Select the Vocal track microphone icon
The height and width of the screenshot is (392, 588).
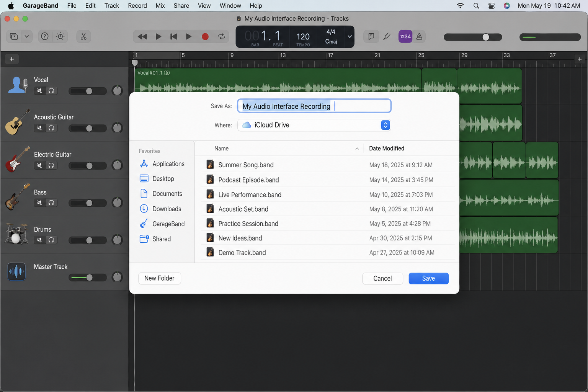coord(18,85)
